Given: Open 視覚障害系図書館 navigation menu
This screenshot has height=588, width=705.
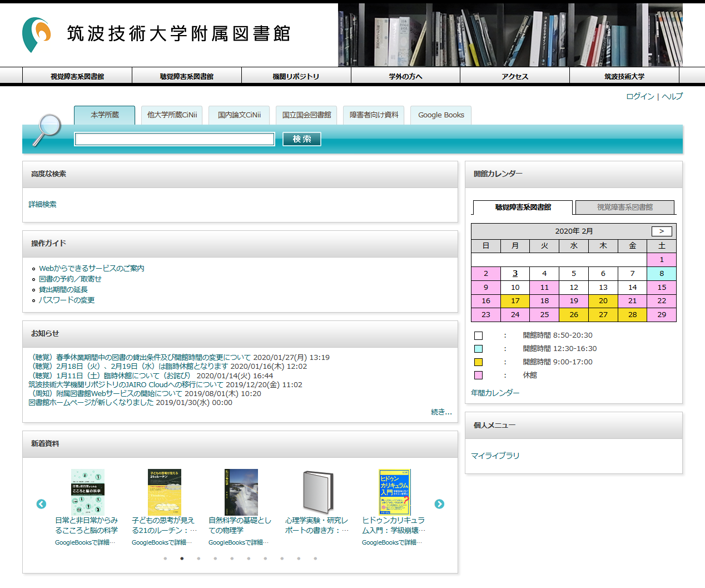Looking at the screenshot, I should click(77, 76).
